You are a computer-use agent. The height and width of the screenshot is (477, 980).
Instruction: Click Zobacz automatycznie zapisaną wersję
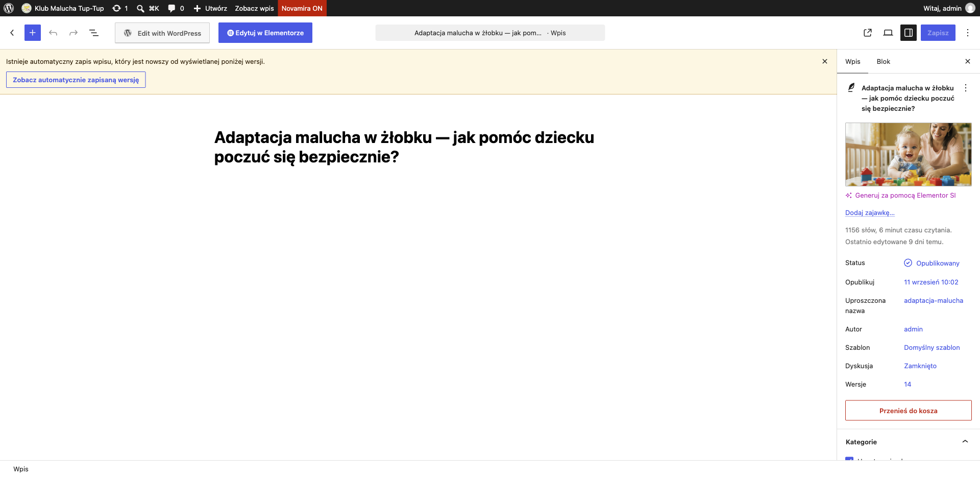coord(76,80)
